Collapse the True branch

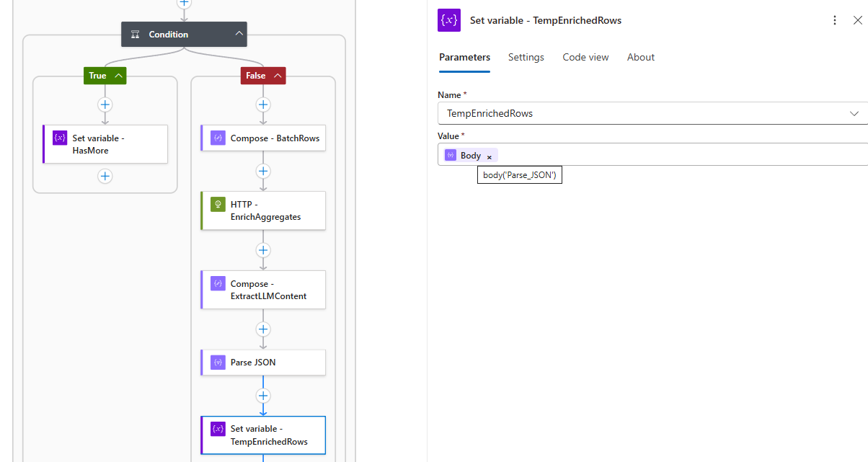118,76
